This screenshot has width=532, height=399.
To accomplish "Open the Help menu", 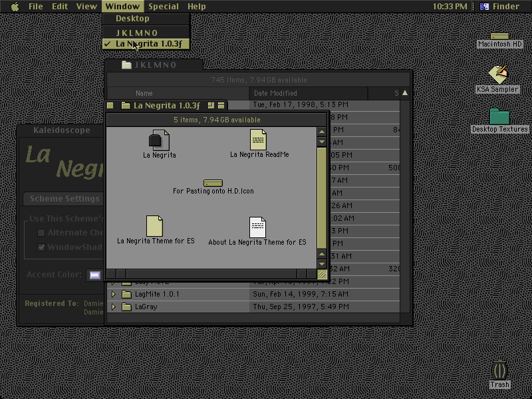I will [197, 7].
